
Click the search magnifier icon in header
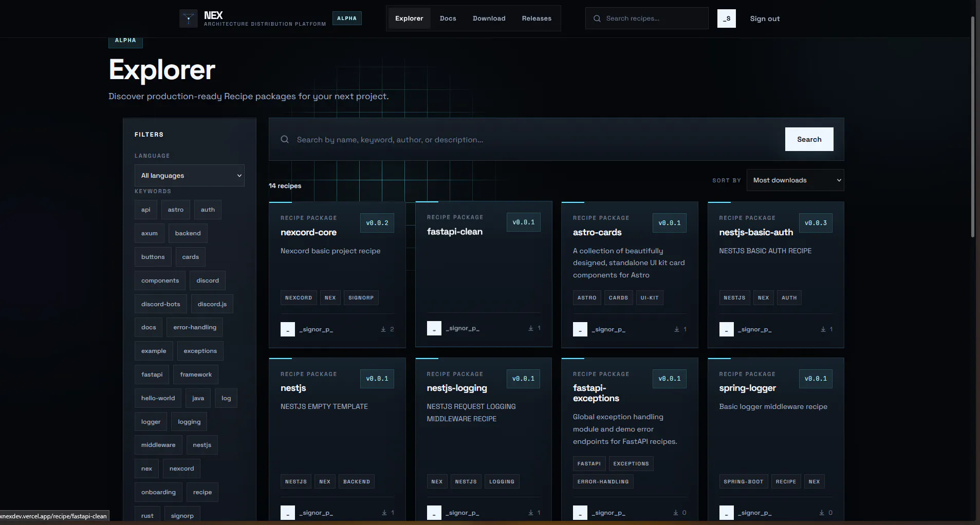click(597, 18)
